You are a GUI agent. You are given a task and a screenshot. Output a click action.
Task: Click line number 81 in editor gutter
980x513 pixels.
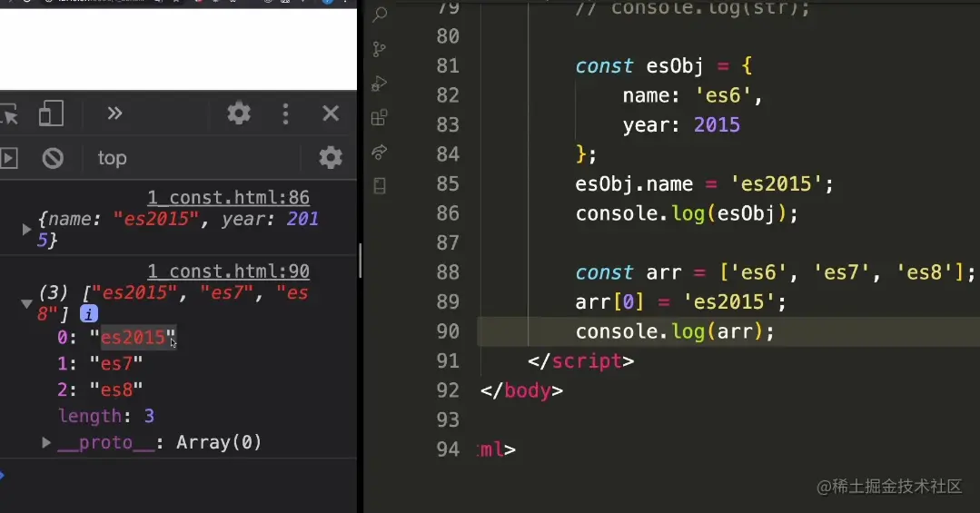[448, 65]
